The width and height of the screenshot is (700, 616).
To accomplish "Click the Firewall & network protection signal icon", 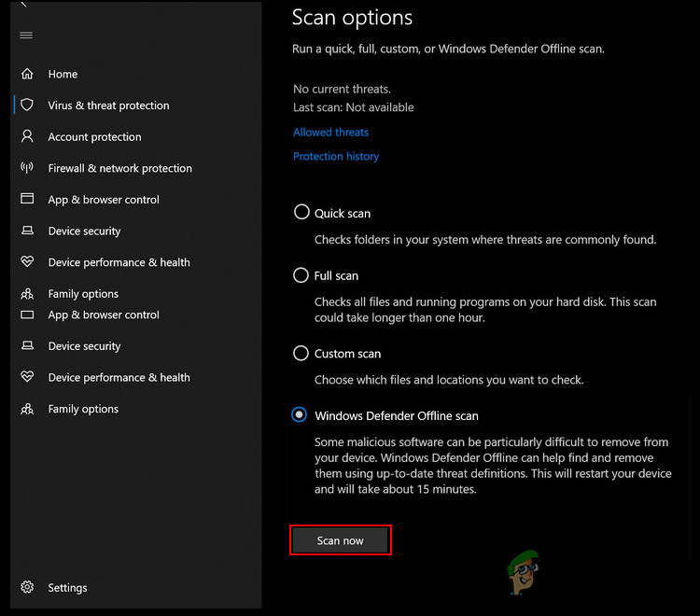I will click(27, 168).
